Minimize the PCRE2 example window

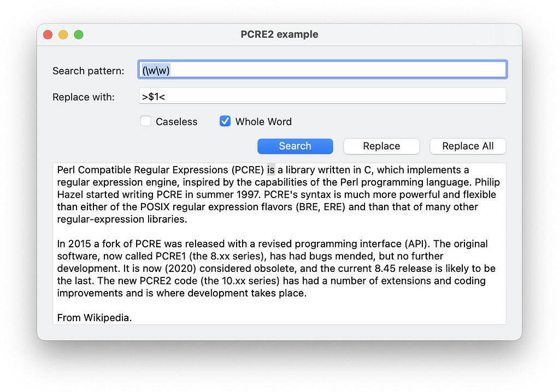pos(63,34)
